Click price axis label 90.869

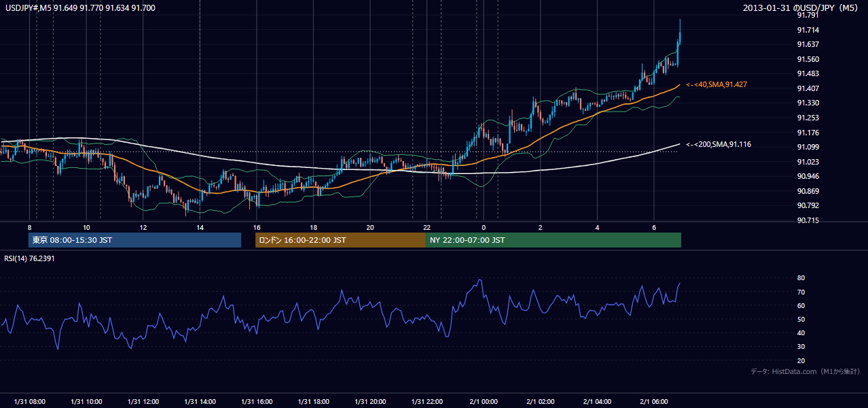(x=807, y=191)
